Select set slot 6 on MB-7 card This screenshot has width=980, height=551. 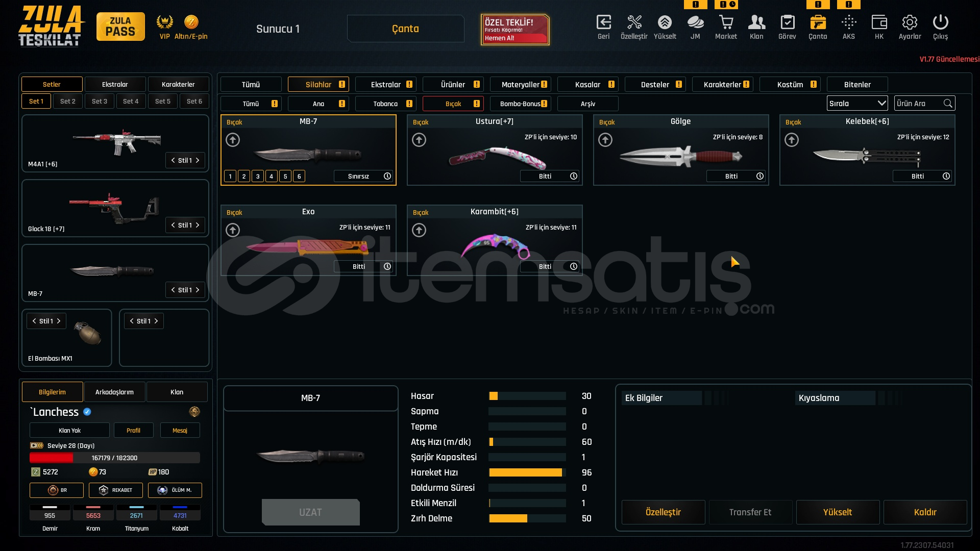[x=299, y=176]
